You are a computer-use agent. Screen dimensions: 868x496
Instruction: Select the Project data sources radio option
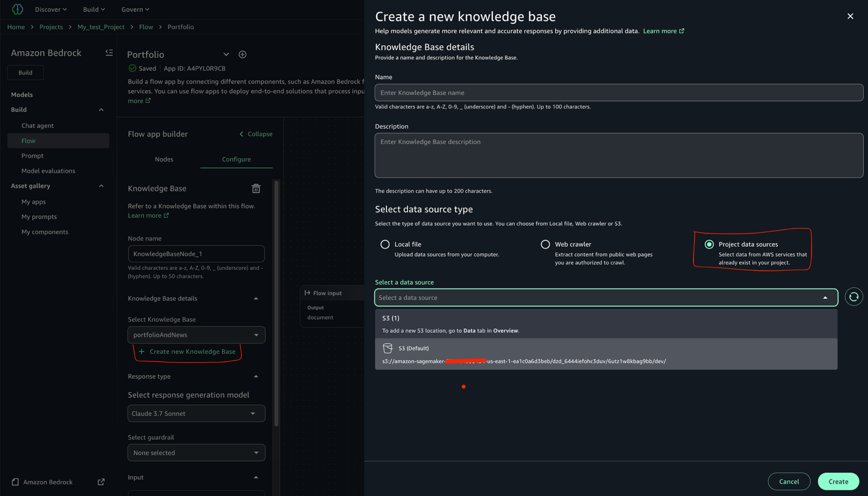pyautogui.click(x=709, y=244)
